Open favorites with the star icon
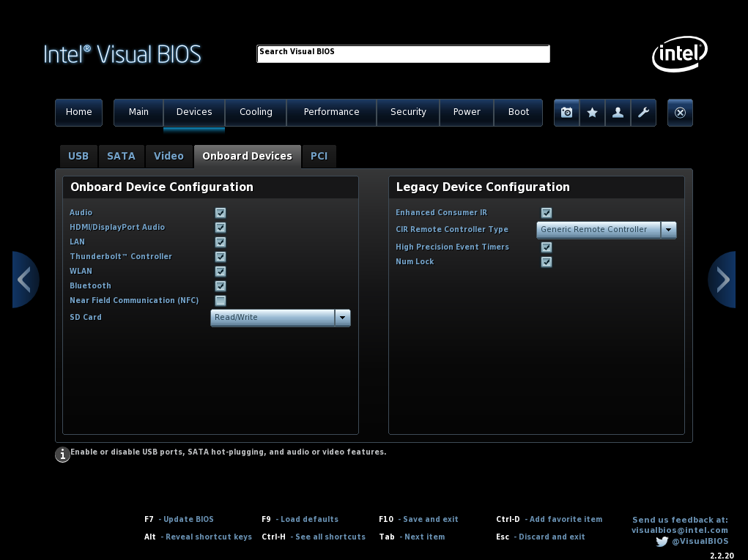 pos(592,113)
